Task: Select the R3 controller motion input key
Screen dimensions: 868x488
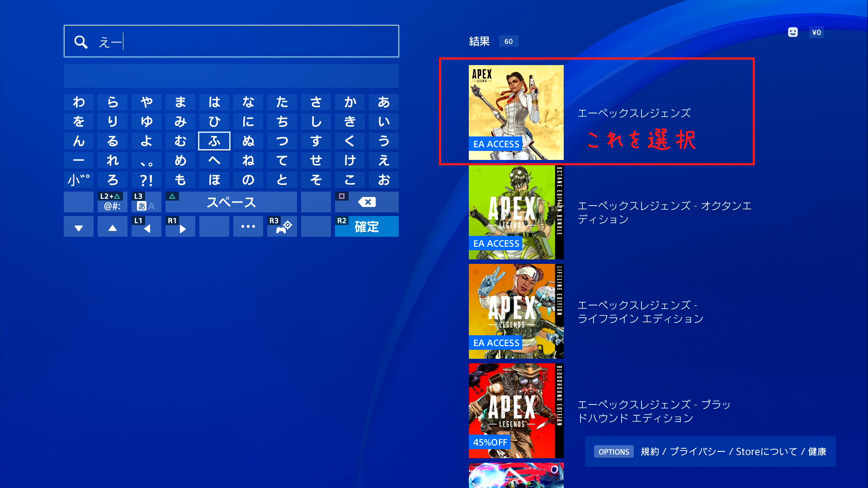Action: pos(282,226)
